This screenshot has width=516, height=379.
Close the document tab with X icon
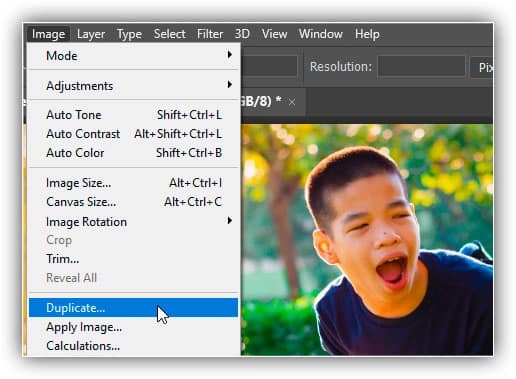point(292,102)
